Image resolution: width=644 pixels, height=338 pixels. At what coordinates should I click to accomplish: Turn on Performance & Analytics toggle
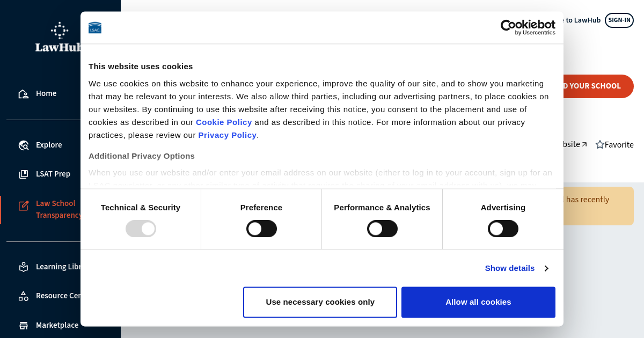(x=382, y=229)
